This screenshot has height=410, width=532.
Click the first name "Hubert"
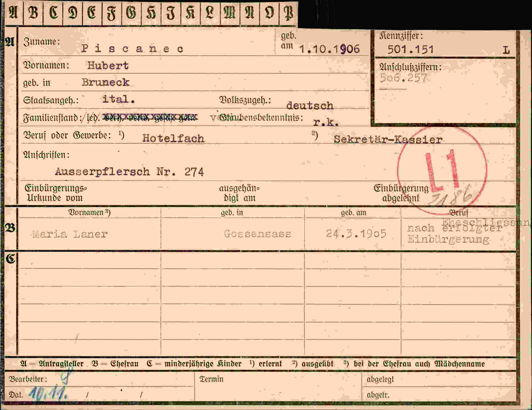[x=108, y=66]
